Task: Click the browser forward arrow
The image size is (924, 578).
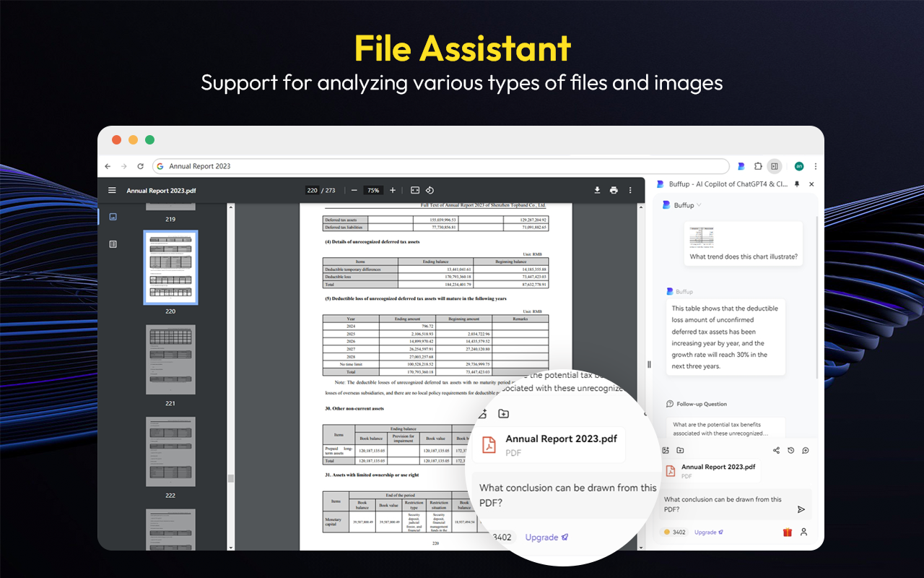Action: 123,166
